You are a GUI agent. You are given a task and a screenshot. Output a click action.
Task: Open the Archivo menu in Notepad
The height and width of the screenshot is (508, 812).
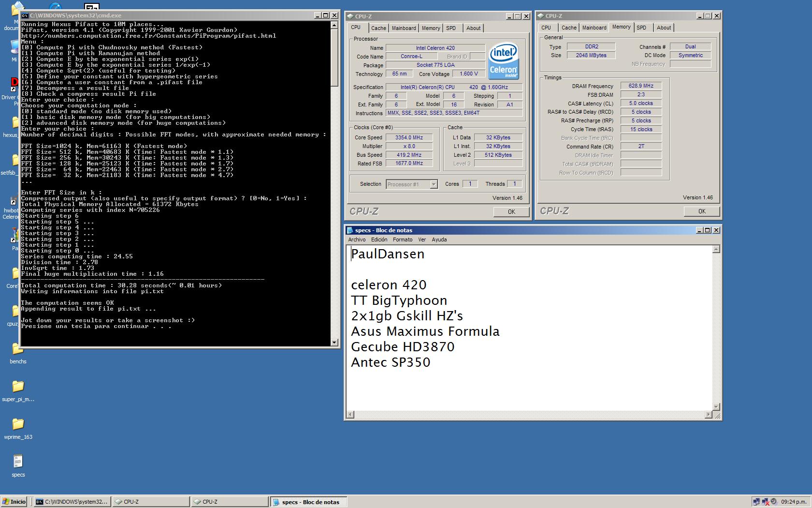click(357, 239)
